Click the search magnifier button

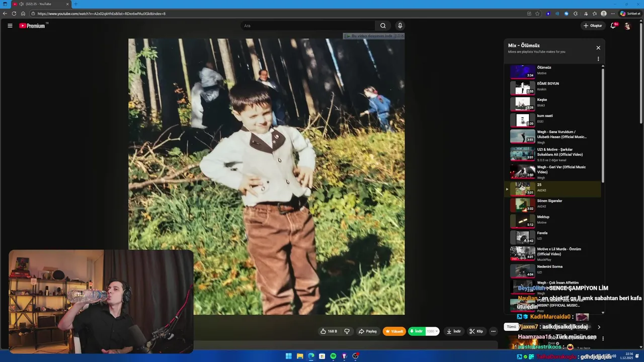click(383, 26)
